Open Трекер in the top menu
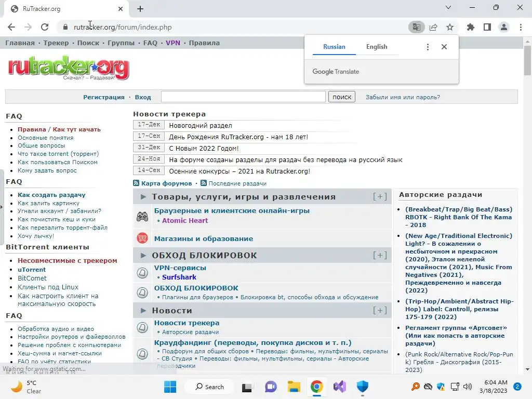This screenshot has height=399, width=532. (56, 43)
